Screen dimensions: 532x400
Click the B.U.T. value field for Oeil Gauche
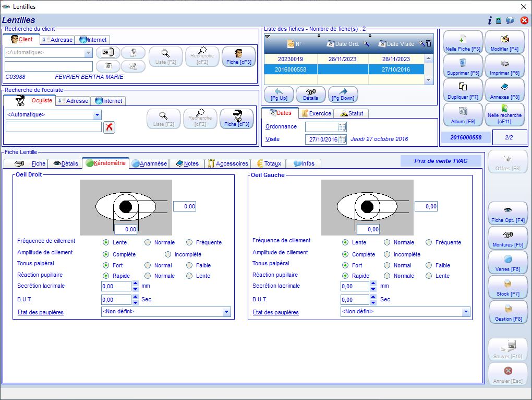(x=355, y=300)
